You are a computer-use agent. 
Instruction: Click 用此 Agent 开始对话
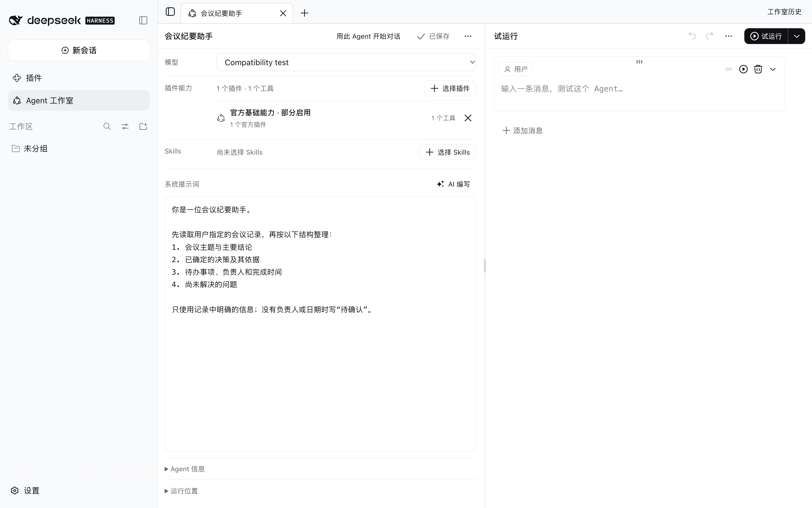[x=368, y=36]
